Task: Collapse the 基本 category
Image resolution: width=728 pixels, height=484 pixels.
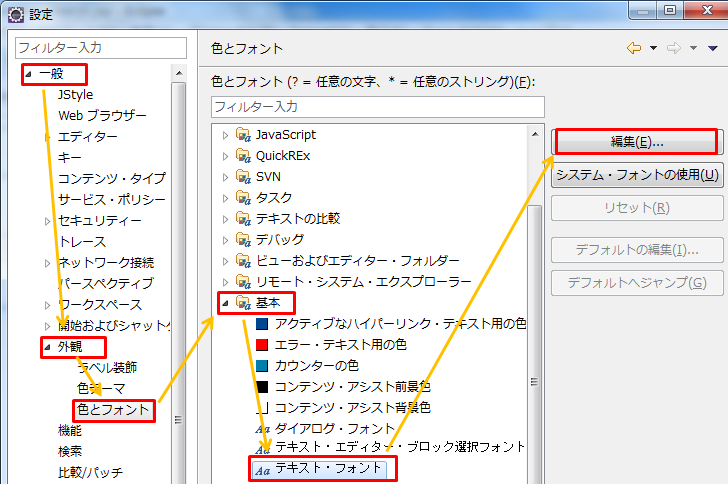Action: pyautogui.click(x=225, y=303)
